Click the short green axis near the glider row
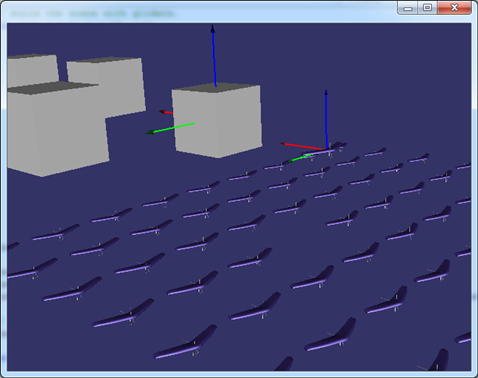Viewport: 478px width, 378px height. click(x=300, y=158)
